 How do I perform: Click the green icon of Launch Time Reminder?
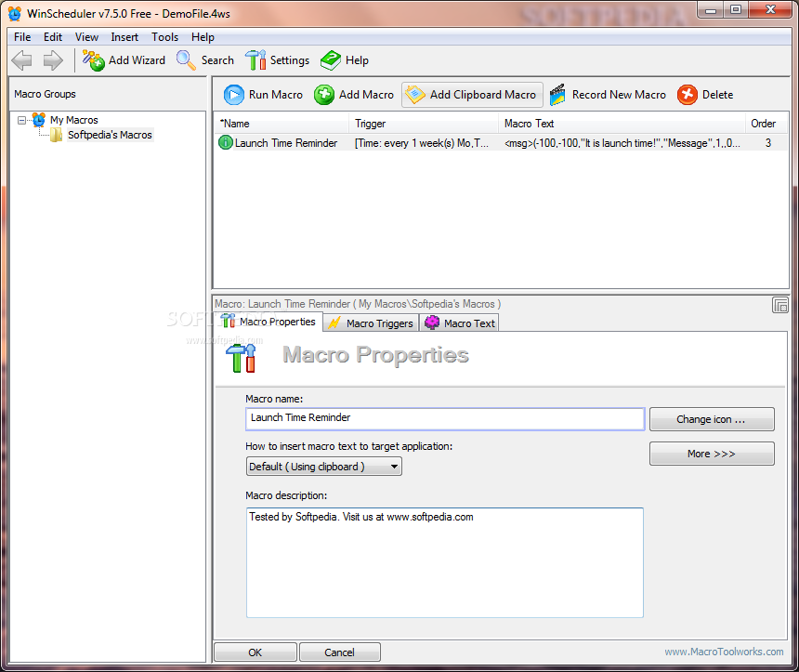point(225,143)
